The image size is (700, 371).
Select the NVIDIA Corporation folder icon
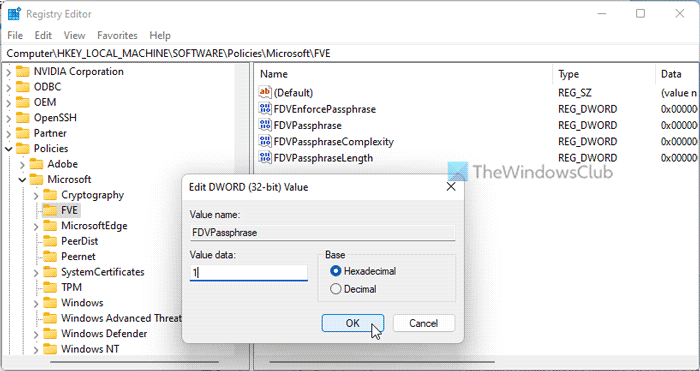[x=22, y=71]
